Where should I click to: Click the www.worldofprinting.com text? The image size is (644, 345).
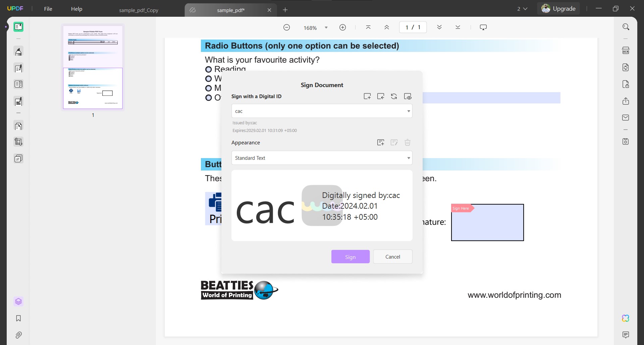tap(514, 295)
